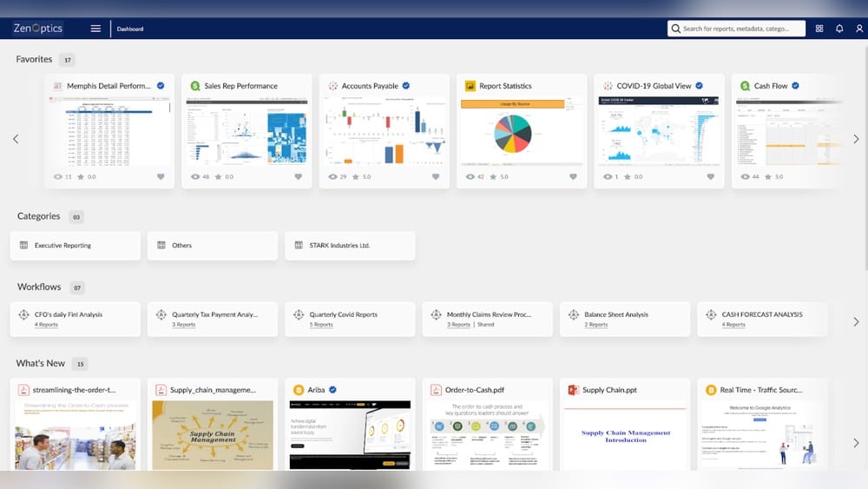The width and height of the screenshot is (868, 489).
Task: Click the What's New count badge 15
Action: [x=80, y=364]
